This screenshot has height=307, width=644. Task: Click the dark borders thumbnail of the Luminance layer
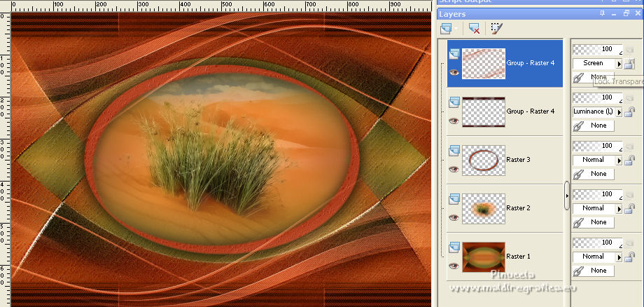click(484, 111)
